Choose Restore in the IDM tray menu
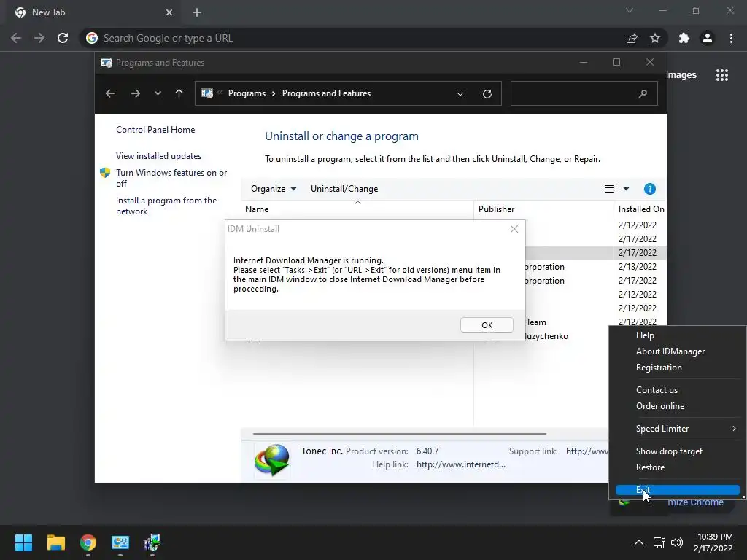 pyautogui.click(x=650, y=467)
